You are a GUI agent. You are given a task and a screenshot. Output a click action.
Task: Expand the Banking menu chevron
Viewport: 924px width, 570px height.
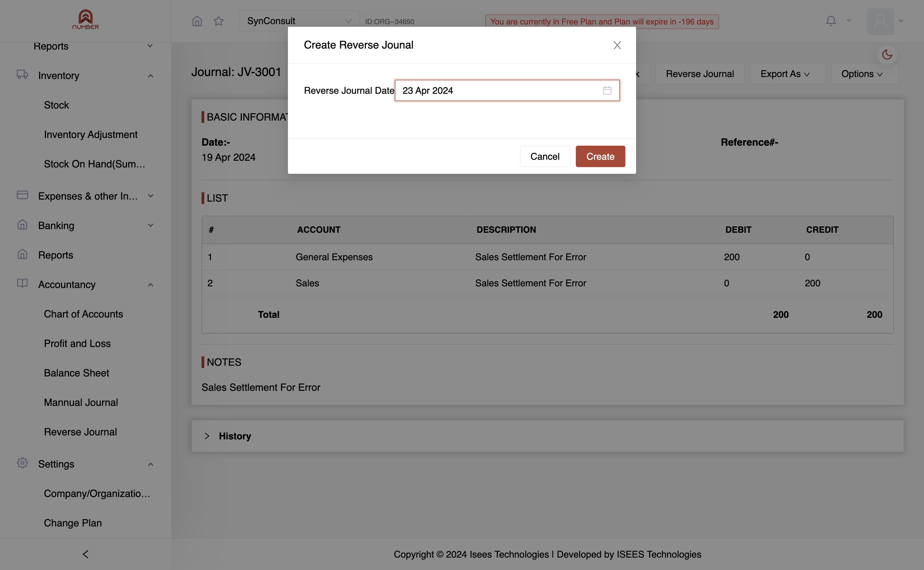tap(150, 225)
